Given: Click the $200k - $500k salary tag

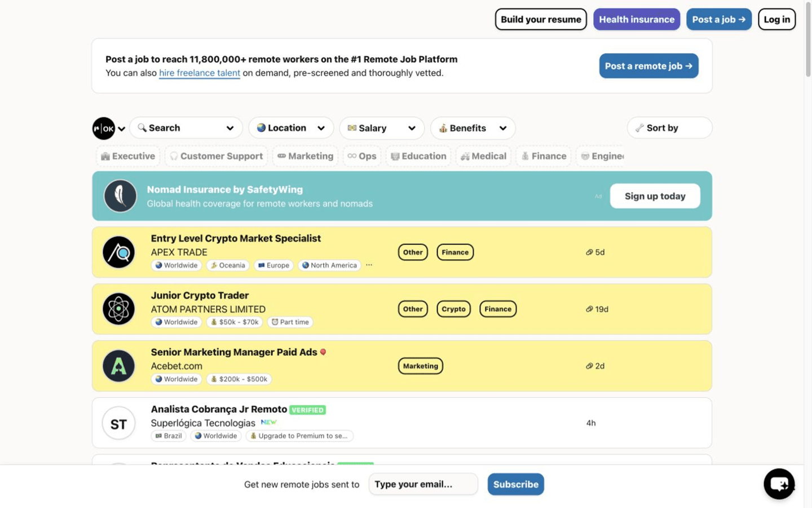Looking at the screenshot, I should tap(239, 379).
